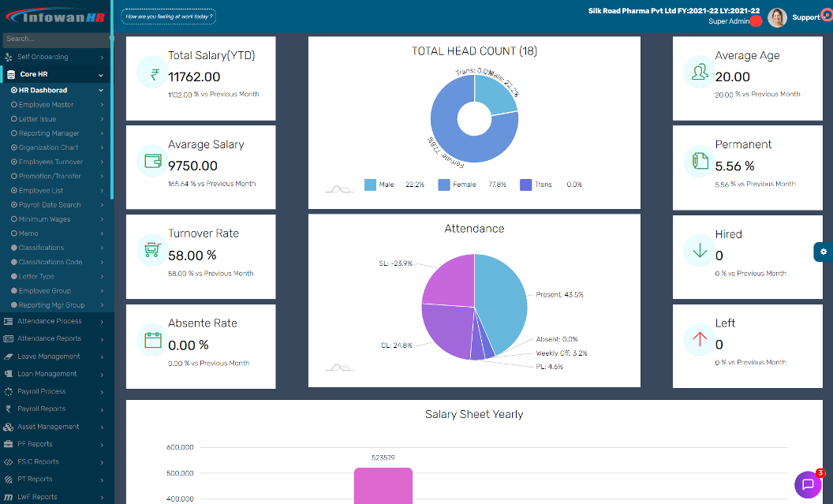Screen dimensions: 833x504
Task: Open the Attendance Process sidebar icon
Action: tap(8, 321)
